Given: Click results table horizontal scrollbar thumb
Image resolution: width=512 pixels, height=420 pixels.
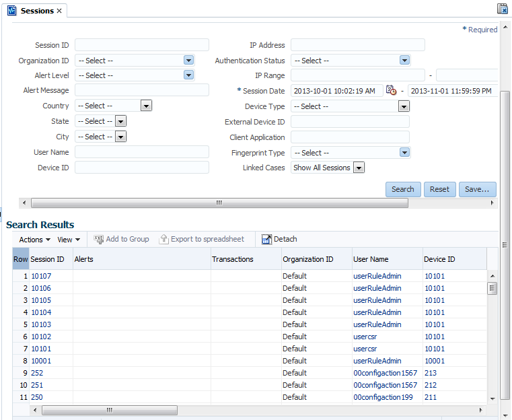Looking at the screenshot, I should [x=110, y=410].
